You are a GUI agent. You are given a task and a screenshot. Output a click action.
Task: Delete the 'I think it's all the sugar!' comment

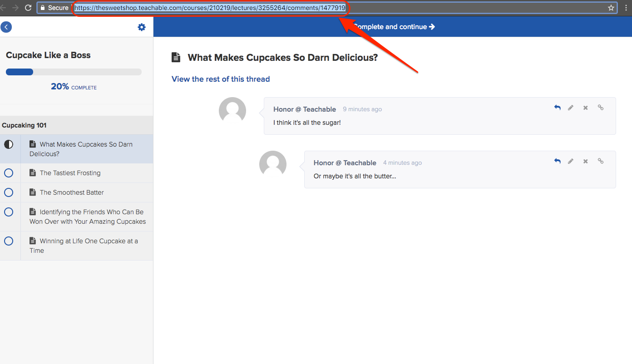[586, 108]
